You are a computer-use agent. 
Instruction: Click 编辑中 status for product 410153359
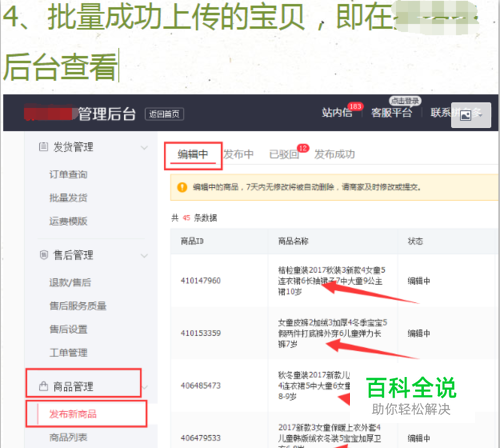(x=419, y=333)
